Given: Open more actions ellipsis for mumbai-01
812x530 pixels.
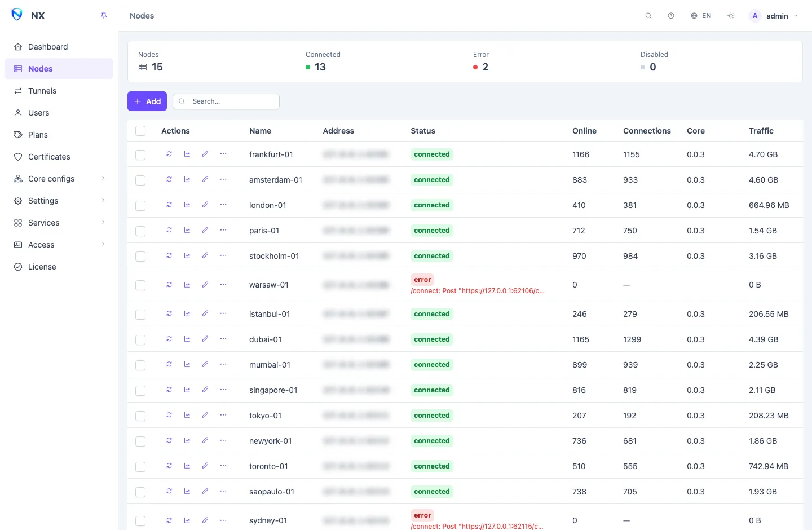Looking at the screenshot, I should pyautogui.click(x=223, y=364).
